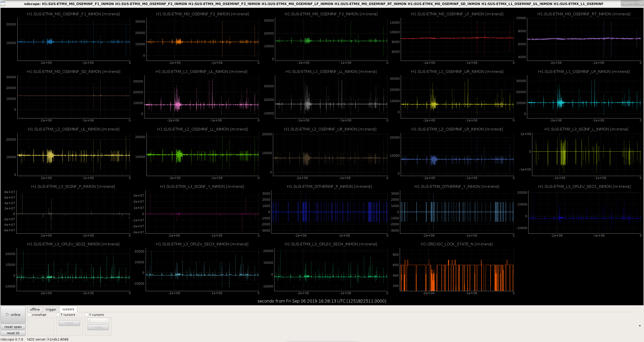Enable the crosshair checkbox
The height and width of the screenshot is (342, 644).
29,315
